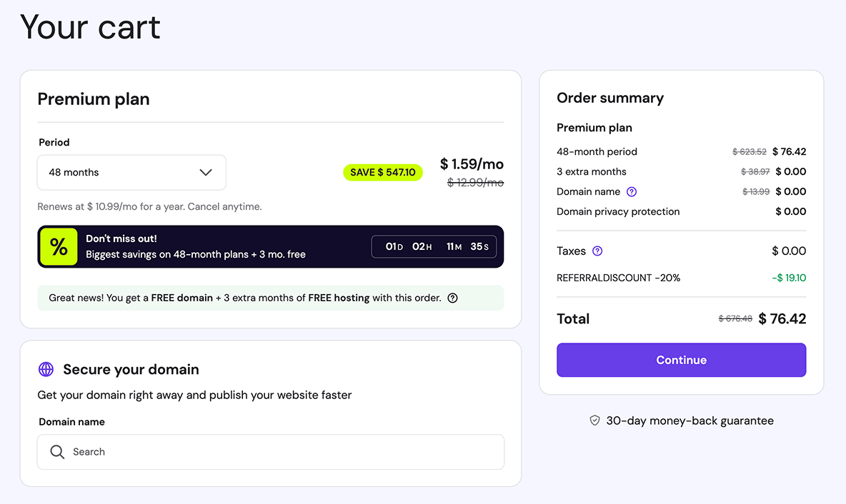Click the green SAVE $547.10 badge

[x=383, y=172]
